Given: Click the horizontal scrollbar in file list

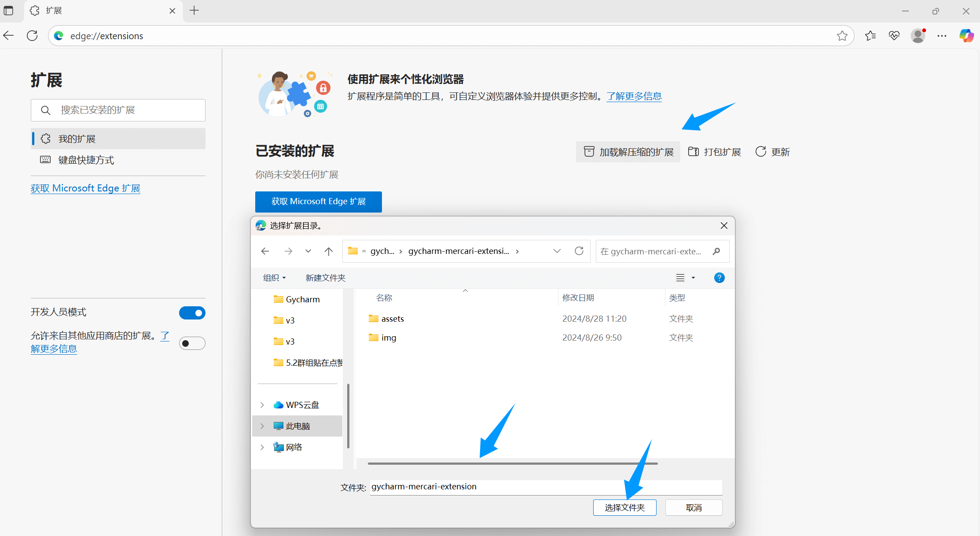Looking at the screenshot, I should click(512, 463).
